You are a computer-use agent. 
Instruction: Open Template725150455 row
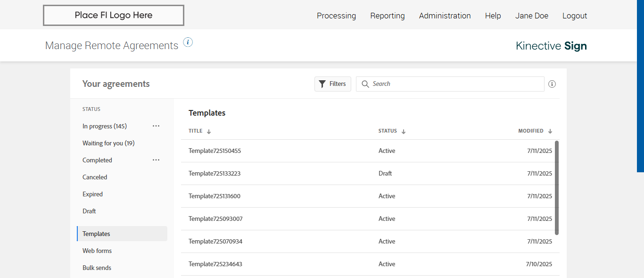pos(215,151)
